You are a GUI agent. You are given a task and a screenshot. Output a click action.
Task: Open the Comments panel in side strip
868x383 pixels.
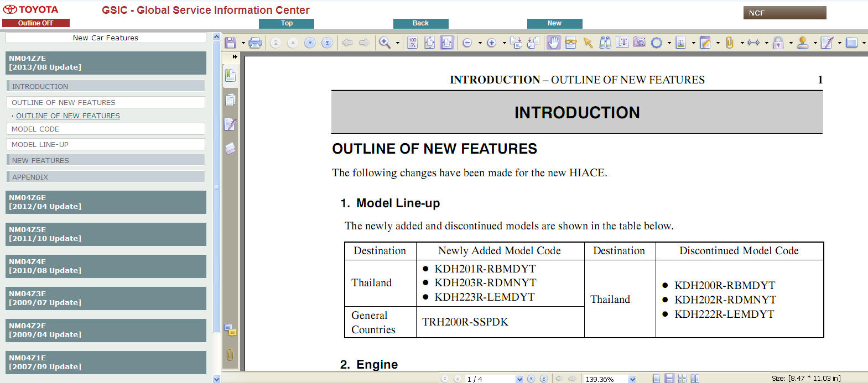pyautogui.click(x=230, y=330)
